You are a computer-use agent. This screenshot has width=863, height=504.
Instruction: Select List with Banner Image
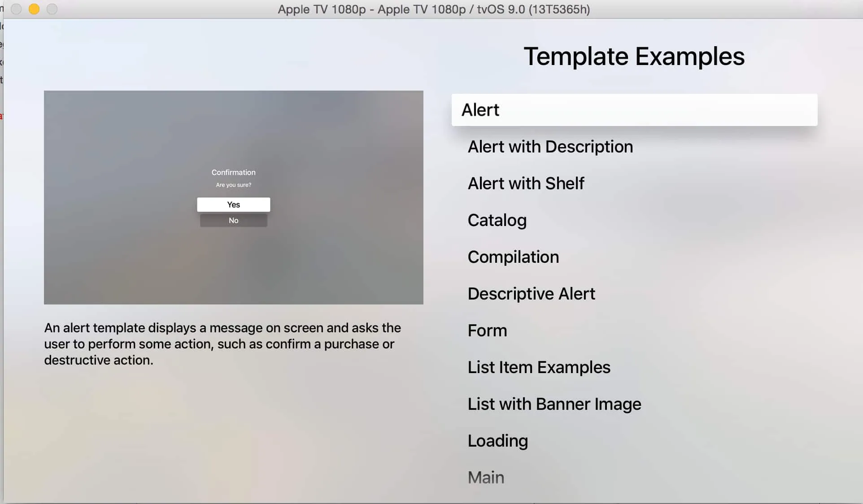tap(554, 404)
